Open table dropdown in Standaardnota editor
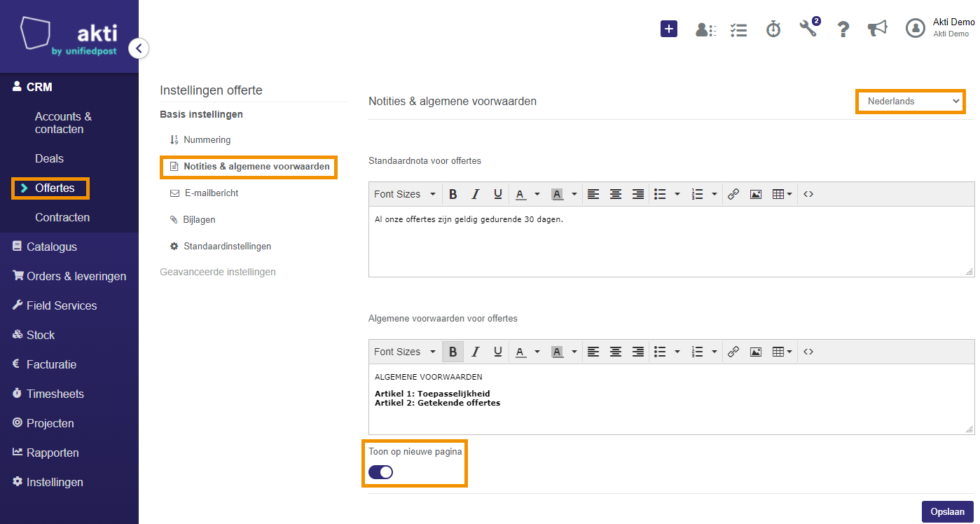Image resolution: width=980 pixels, height=524 pixels. click(782, 194)
